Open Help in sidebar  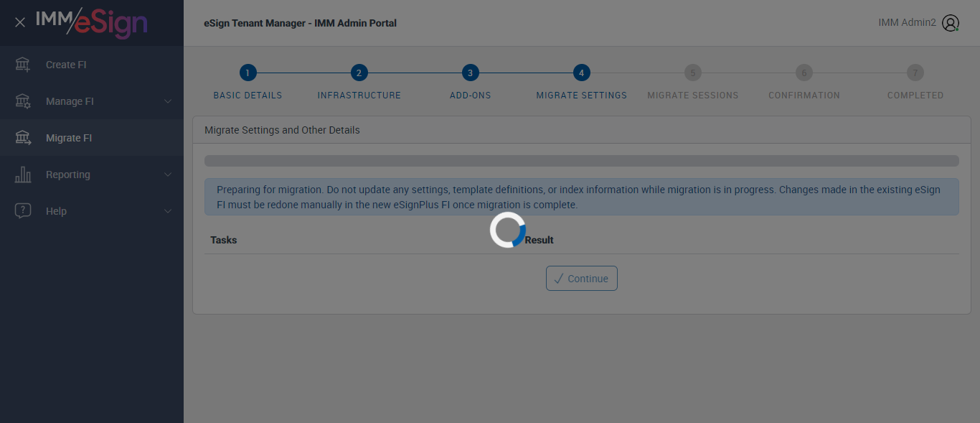(x=92, y=211)
